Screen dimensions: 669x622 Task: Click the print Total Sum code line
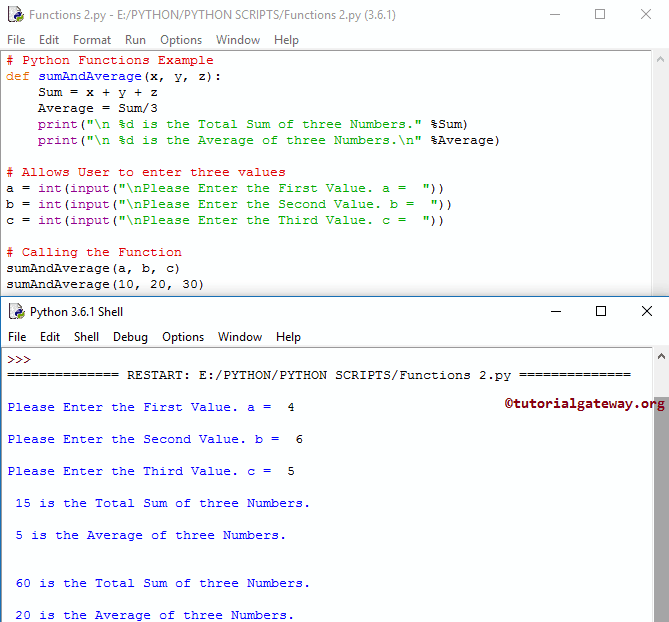click(253, 124)
